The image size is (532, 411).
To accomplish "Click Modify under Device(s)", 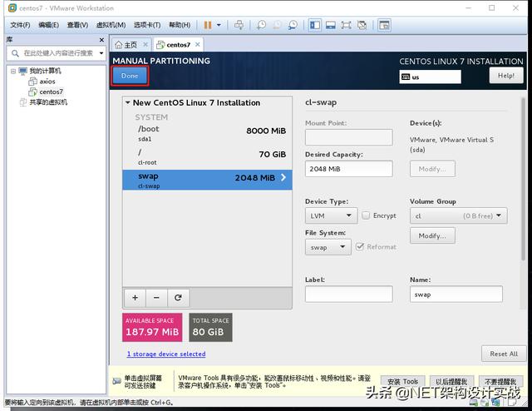I will [432, 169].
